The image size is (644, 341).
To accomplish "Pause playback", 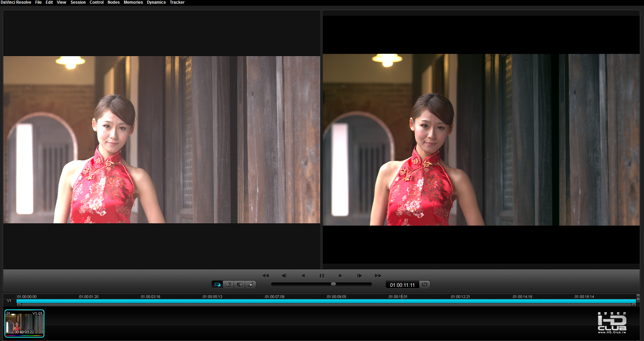I will (x=322, y=276).
